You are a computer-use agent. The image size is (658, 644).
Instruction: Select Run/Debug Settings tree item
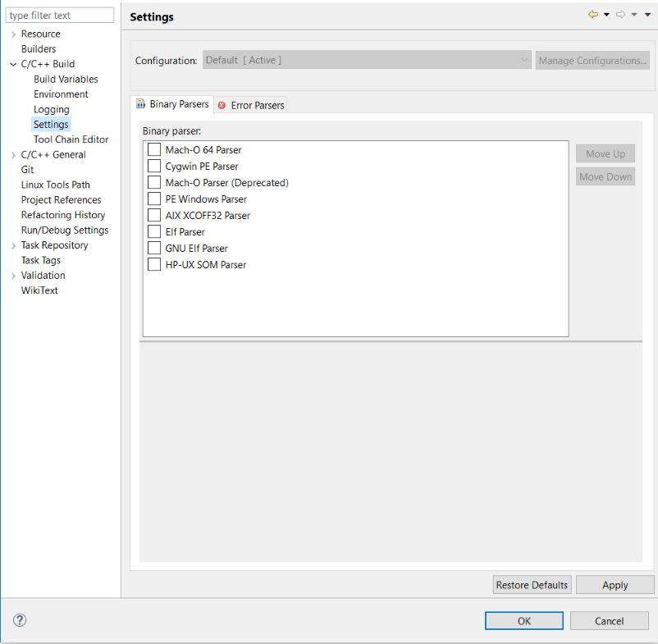[65, 230]
